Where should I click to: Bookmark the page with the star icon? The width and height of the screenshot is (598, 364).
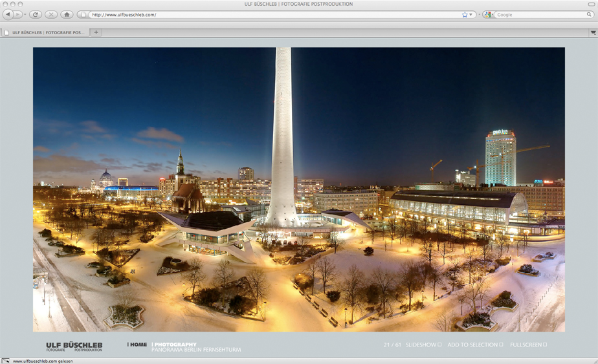point(465,14)
